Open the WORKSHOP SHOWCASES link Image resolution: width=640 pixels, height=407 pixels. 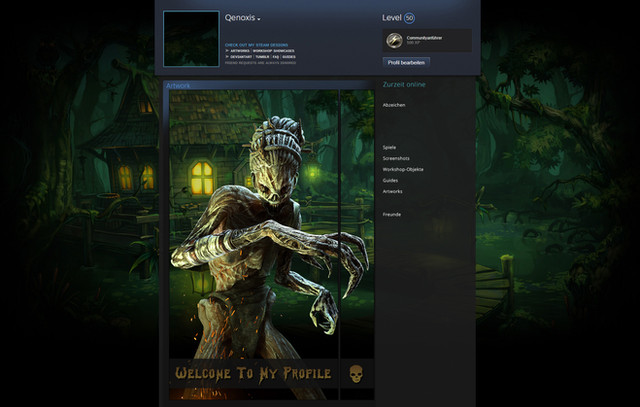(273, 51)
